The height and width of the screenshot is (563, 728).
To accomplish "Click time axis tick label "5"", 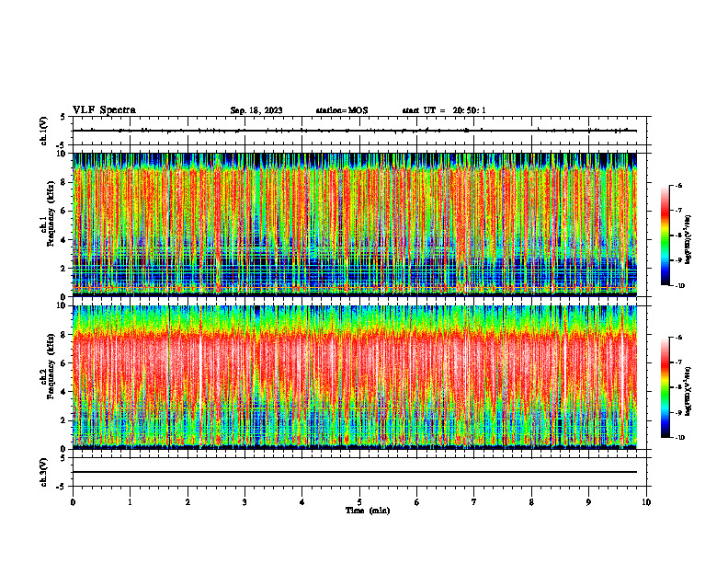I will tap(359, 502).
